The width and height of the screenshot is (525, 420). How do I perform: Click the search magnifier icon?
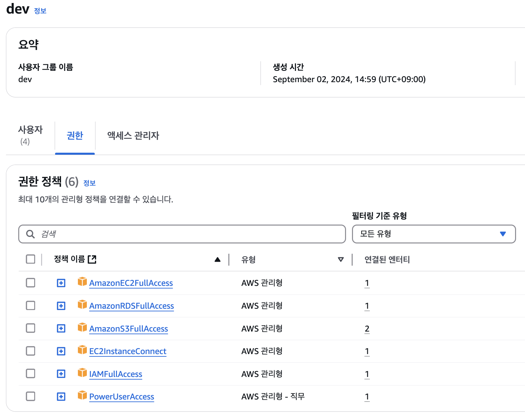click(x=30, y=234)
